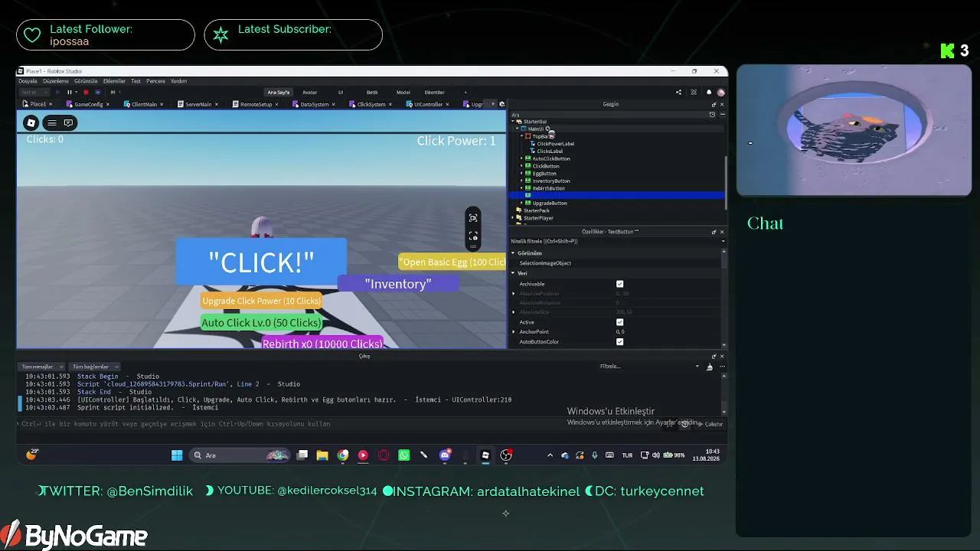Screen dimensions: 980x551
Task: Open script tab settings gear icon
Action: (x=502, y=104)
